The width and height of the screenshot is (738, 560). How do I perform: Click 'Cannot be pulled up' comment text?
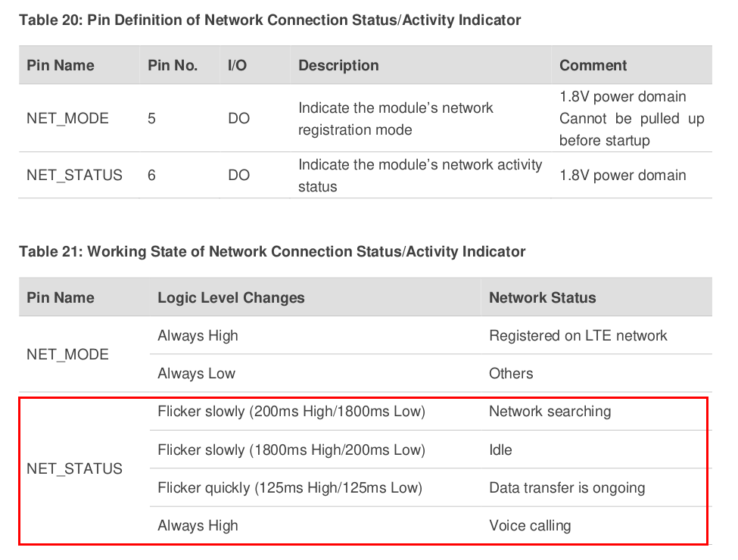631,119
